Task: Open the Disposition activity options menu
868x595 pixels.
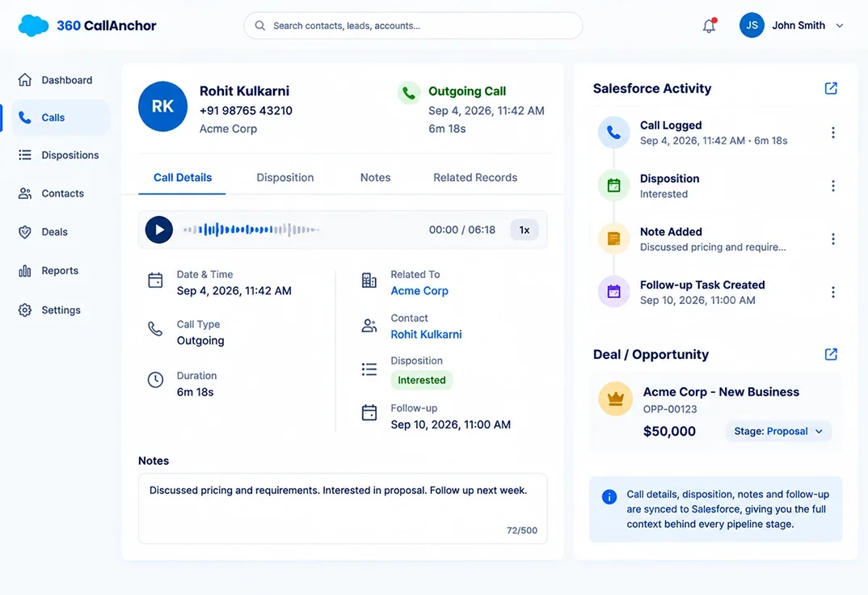Action: click(833, 185)
